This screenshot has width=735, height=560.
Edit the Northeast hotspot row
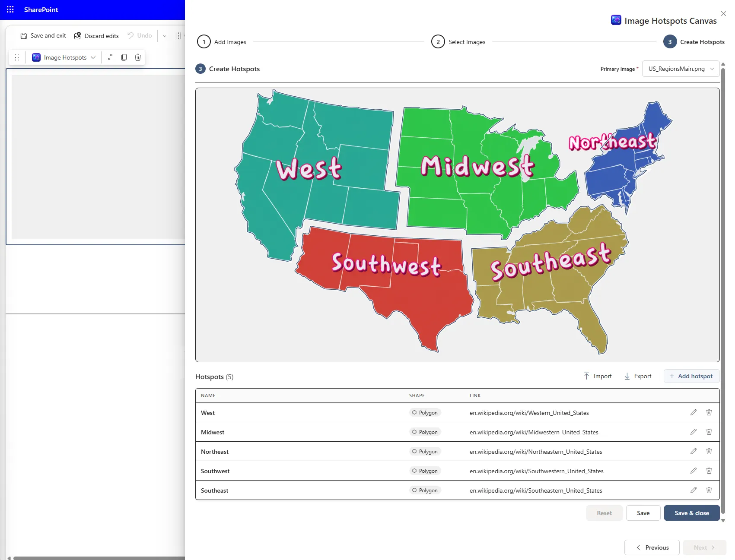[x=694, y=451]
